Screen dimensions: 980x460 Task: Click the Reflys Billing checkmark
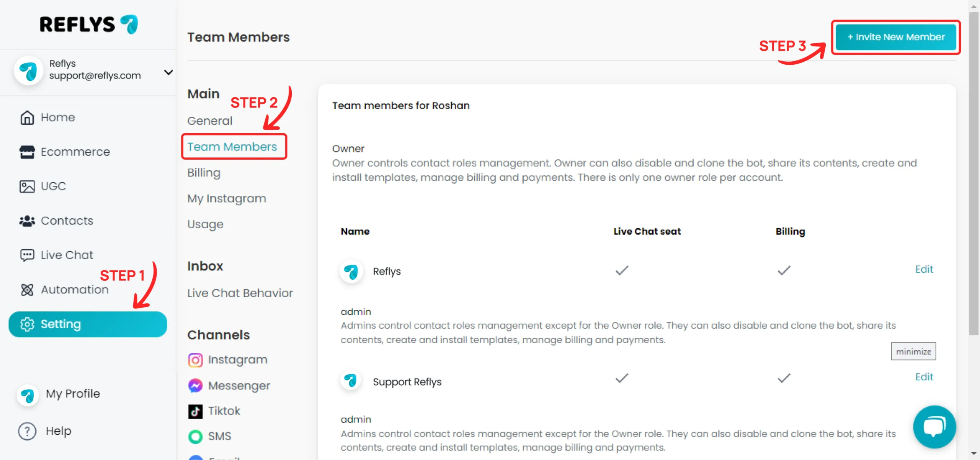point(784,271)
